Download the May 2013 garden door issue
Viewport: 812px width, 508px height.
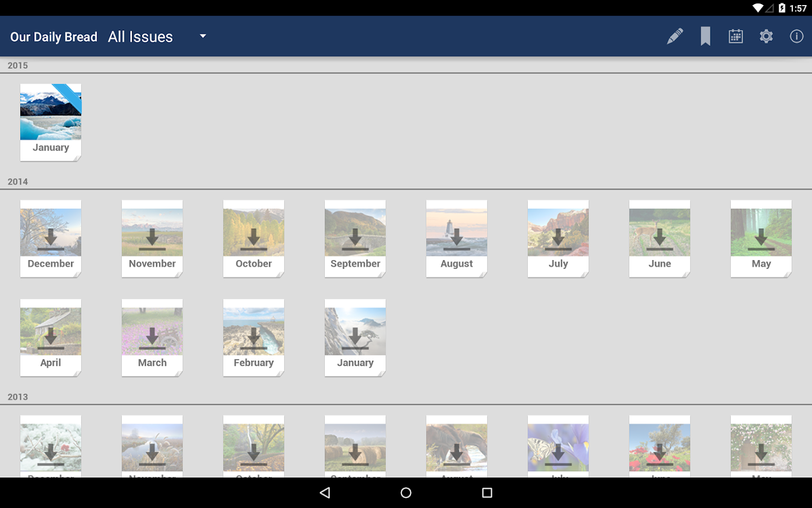[761, 446]
